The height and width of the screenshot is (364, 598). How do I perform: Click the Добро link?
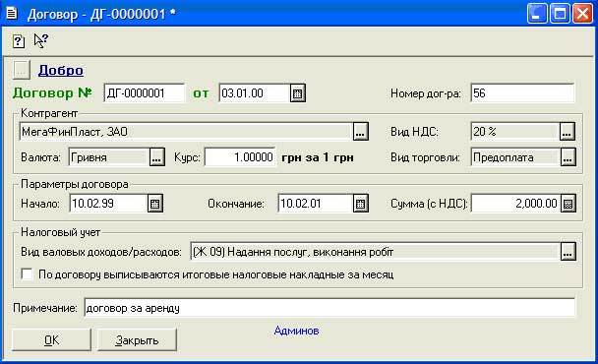coord(61,71)
